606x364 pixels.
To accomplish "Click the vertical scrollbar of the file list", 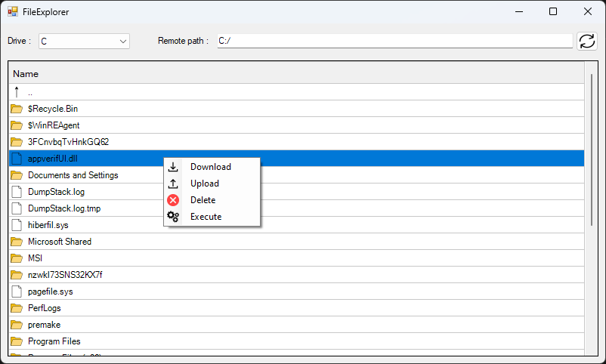I will 591,151.
